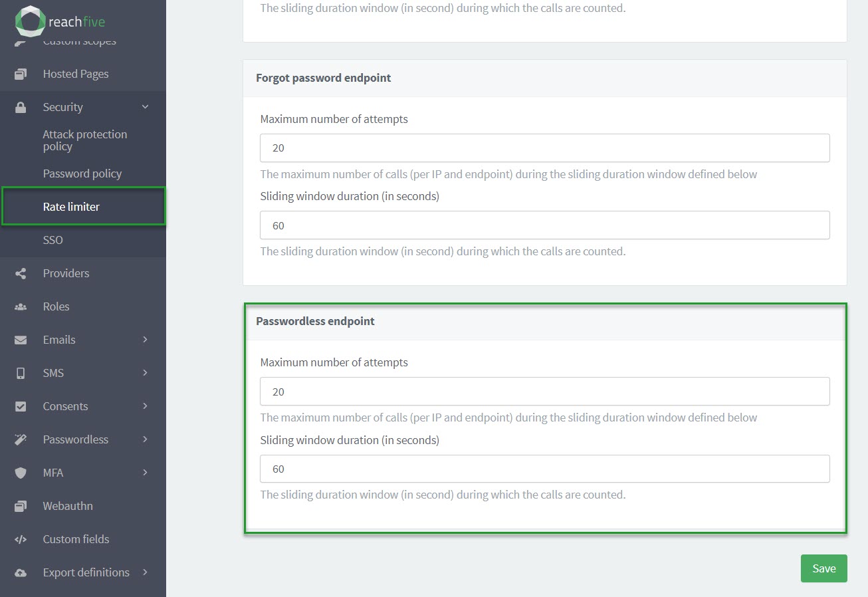The width and height of the screenshot is (868, 597).
Task: Edit Passwordless maximum number of attempts field
Action: [545, 392]
